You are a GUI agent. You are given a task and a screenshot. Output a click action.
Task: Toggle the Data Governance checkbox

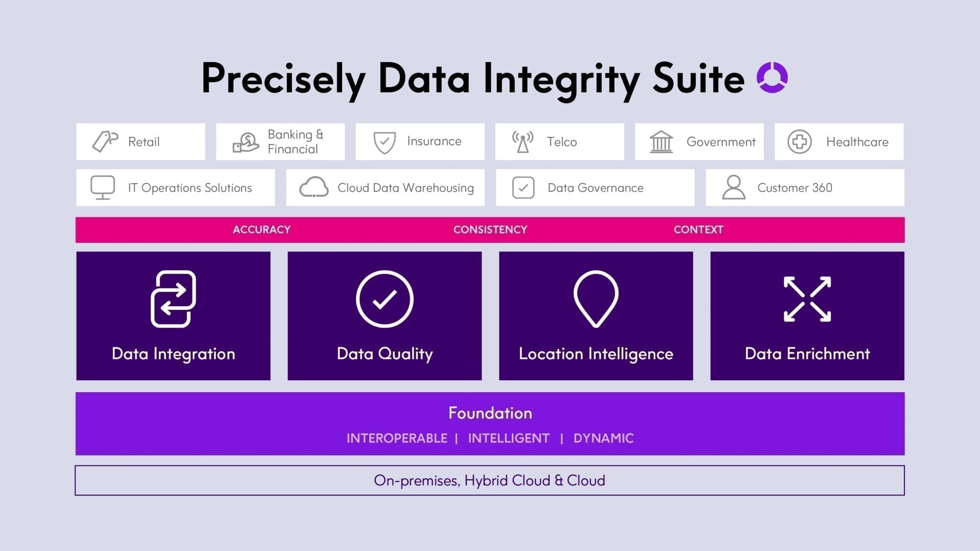click(x=524, y=188)
